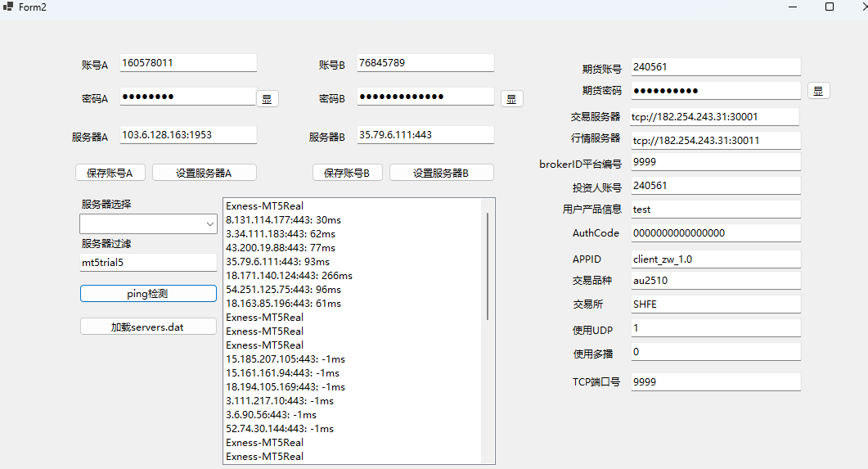868x469 pixels.
Task: Toggle futures password visibility 显 button
Action: pyautogui.click(x=819, y=91)
